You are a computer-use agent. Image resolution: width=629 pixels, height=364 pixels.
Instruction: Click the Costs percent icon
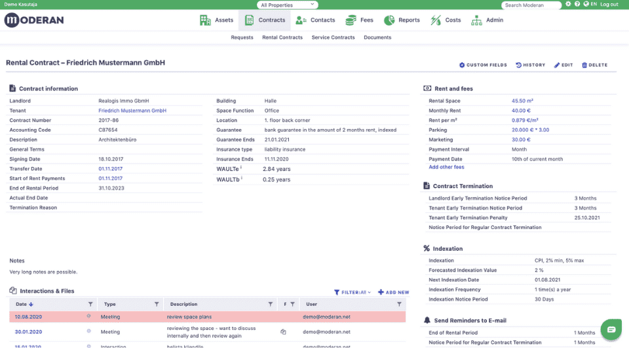[436, 20]
